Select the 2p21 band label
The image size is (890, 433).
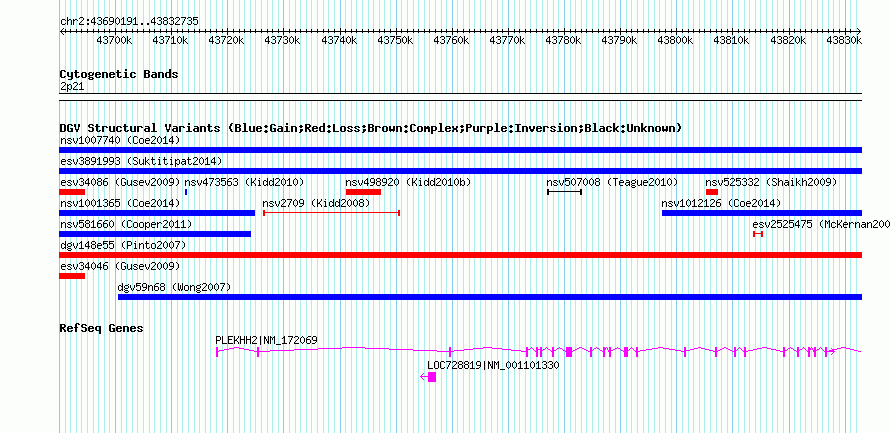(72, 86)
